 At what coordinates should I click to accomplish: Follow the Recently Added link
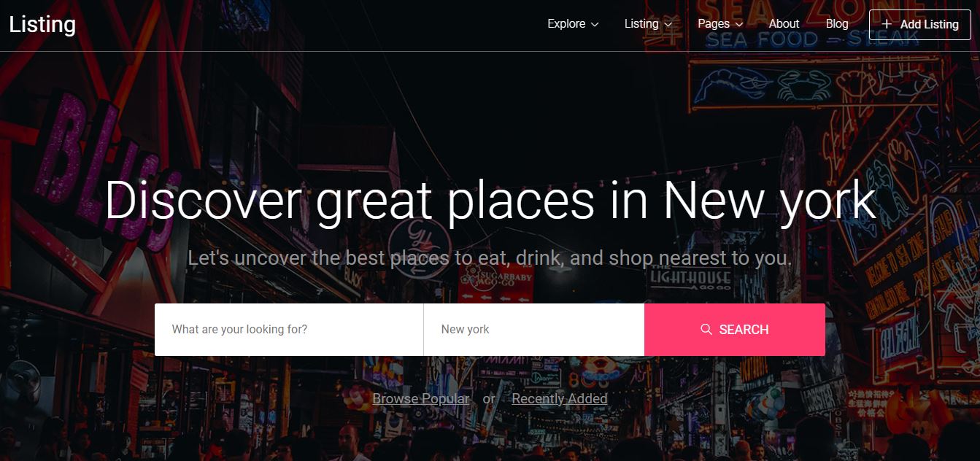(560, 398)
